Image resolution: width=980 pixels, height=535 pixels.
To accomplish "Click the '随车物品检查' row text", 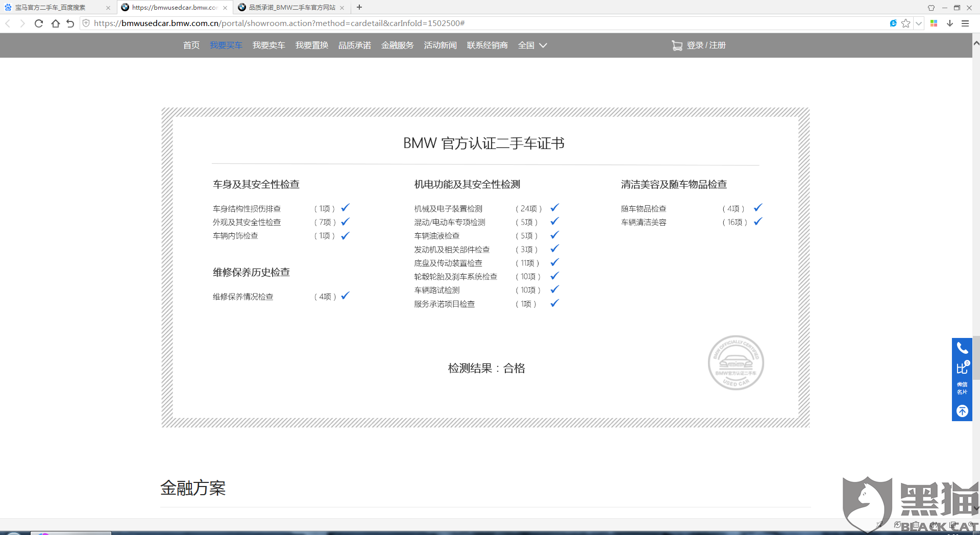I will pyautogui.click(x=644, y=209).
